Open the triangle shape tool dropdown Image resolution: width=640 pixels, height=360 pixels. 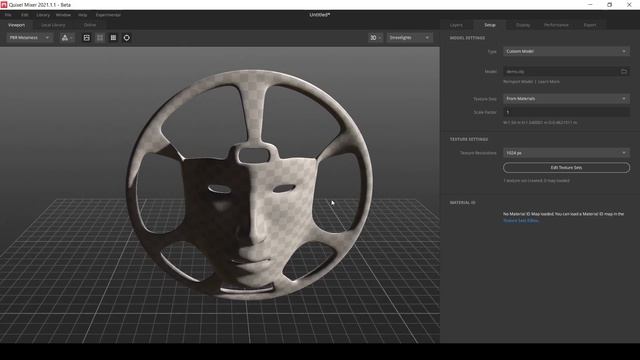(67, 38)
